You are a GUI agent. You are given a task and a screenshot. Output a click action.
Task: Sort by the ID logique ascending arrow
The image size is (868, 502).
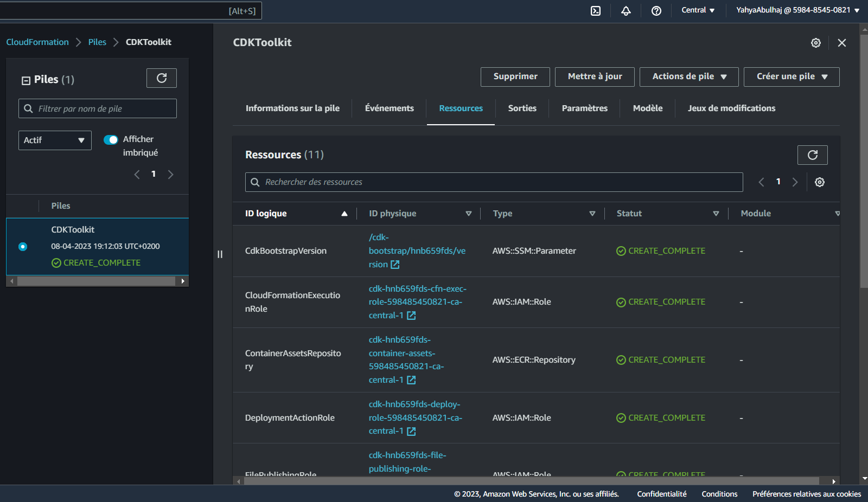pos(344,214)
